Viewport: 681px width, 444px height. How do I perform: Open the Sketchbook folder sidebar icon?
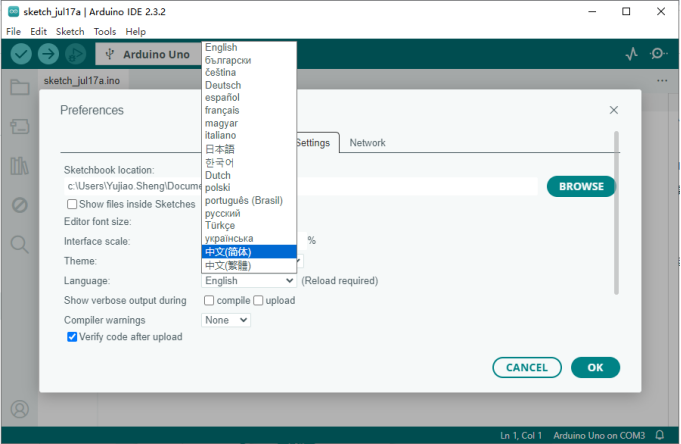20,87
